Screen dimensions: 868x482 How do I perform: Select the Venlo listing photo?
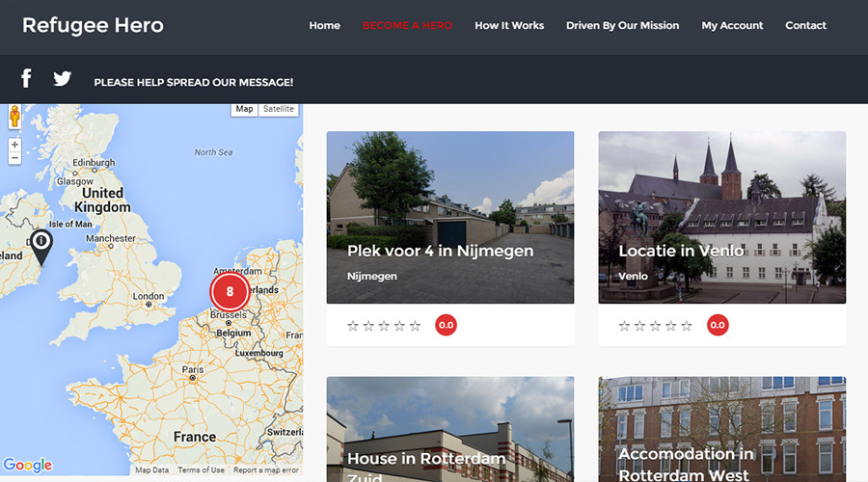pyautogui.click(x=721, y=217)
